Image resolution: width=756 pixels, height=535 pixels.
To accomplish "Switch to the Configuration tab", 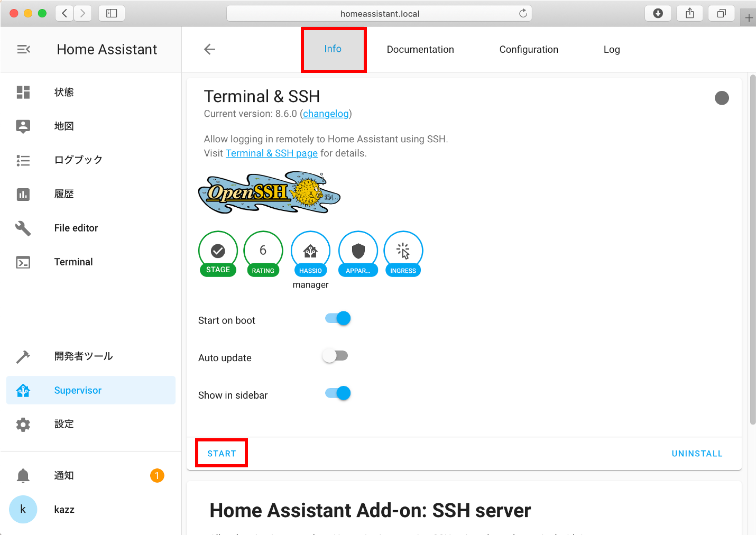I will [x=529, y=49].
